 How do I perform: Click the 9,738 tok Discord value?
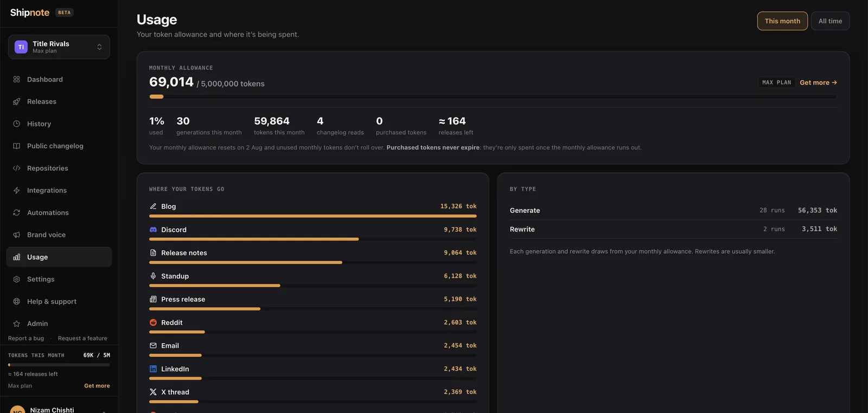point(460,230)
